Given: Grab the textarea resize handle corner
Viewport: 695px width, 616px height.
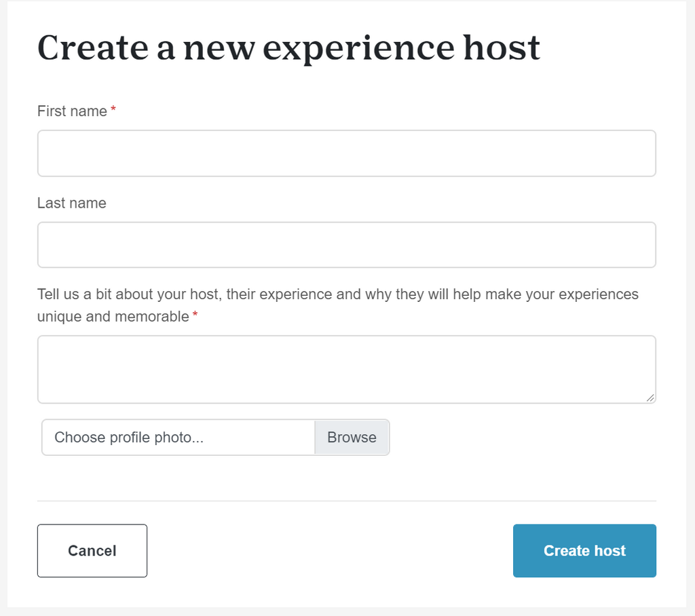Looking at the screenshot, I should pyautogui.click(x=650, y=398).
